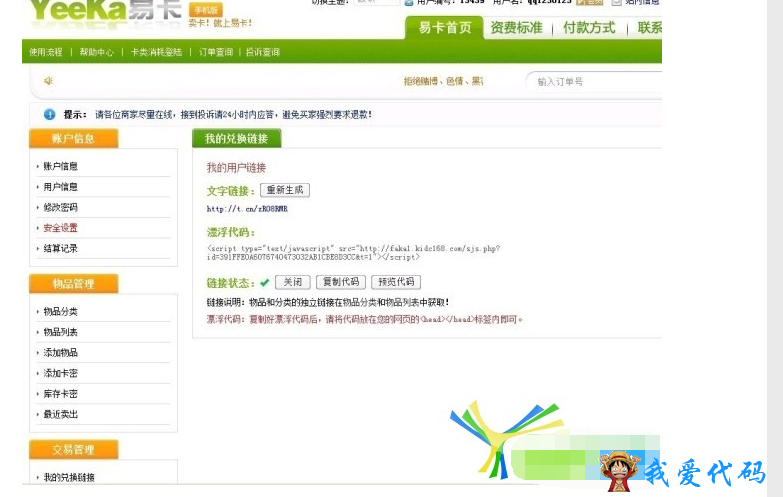Image resolution: width=783 pixels, height=497 pixels.
Task: Click the 关闭 link status button
Action: [293, 282]
